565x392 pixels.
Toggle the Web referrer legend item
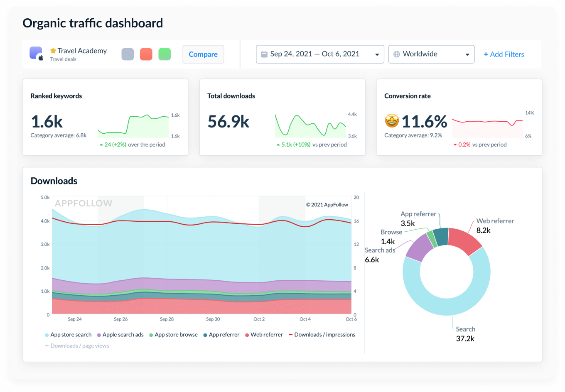click(x=264, y=335)
